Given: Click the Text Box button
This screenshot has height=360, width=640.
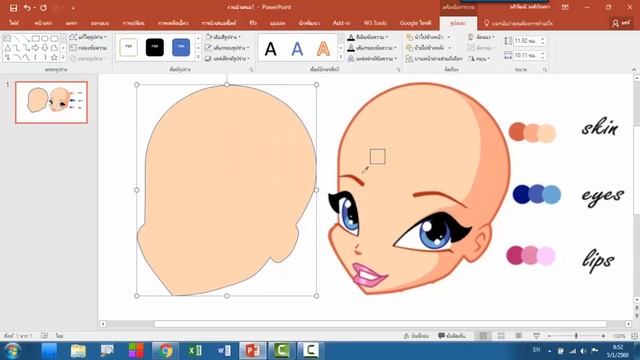Looking at the screenshot, I should point(88,48).
